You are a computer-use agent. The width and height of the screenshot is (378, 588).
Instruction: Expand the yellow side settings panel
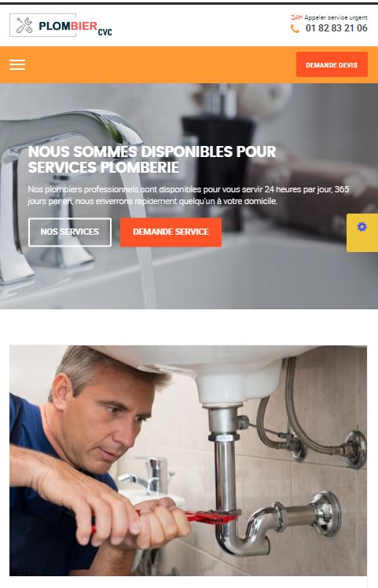coord(361,232)
